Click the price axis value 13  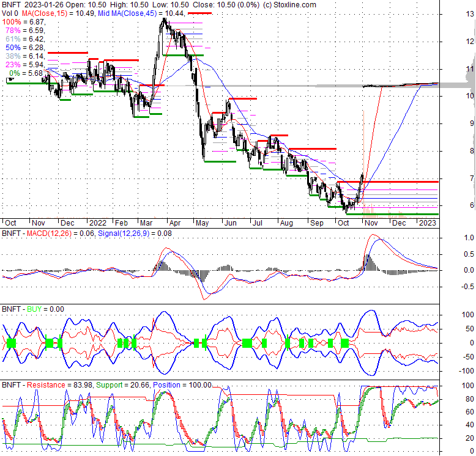(470, 14)
